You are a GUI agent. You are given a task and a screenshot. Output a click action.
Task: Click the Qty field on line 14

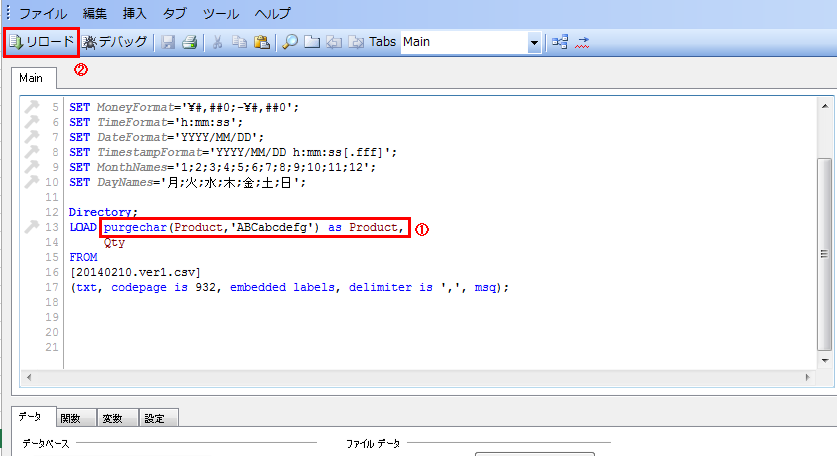[114, 242]
